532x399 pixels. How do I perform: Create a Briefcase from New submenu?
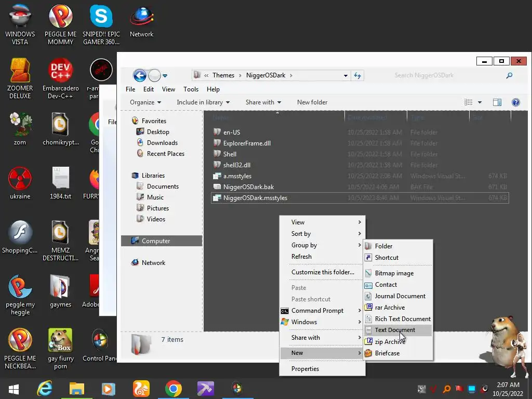click(398, 353)
